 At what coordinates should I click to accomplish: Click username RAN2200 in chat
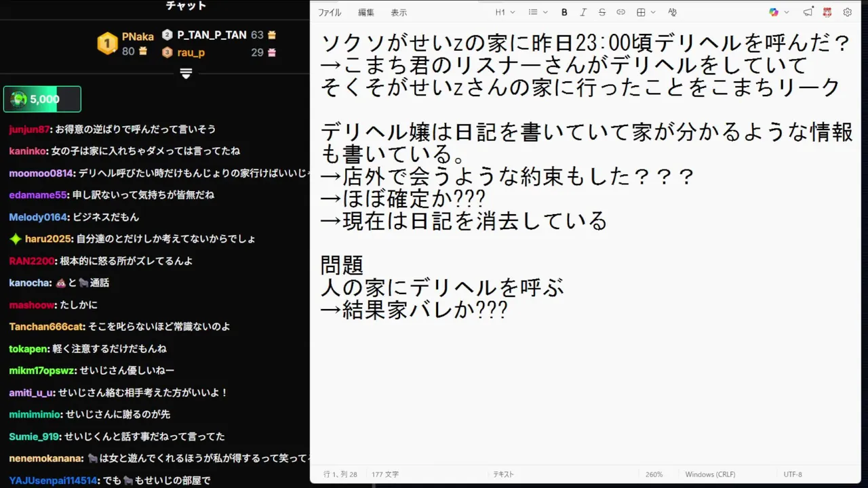[31, 261]
